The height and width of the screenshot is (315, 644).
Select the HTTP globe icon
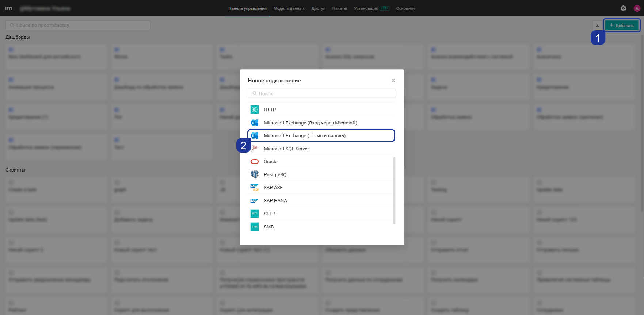coord(255,110)
